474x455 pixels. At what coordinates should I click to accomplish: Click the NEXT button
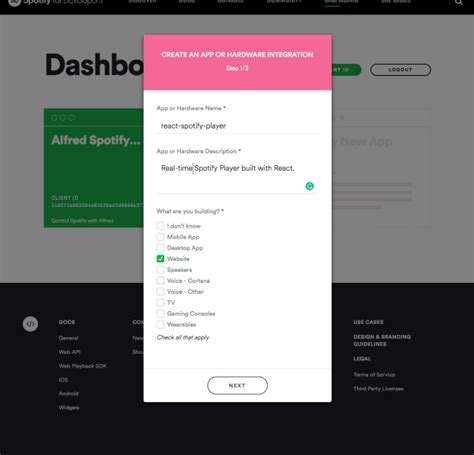(237, 386)
